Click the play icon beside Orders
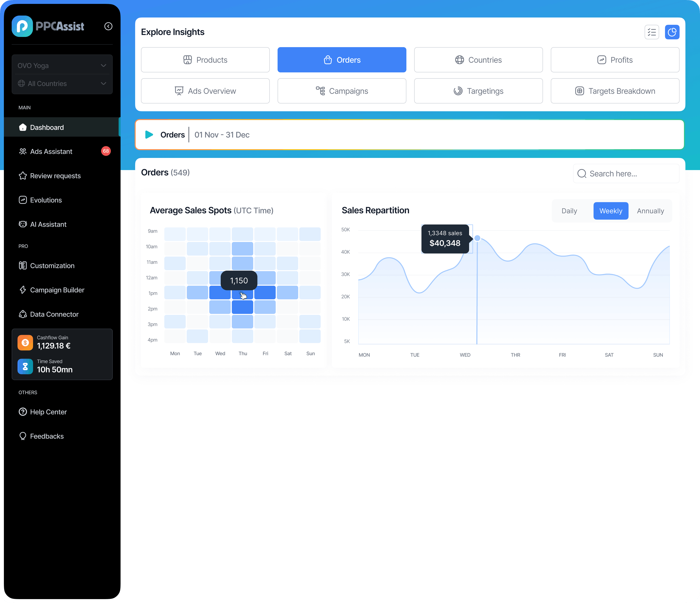This screenshot has height=603, width=700. (x=149, y=135)
